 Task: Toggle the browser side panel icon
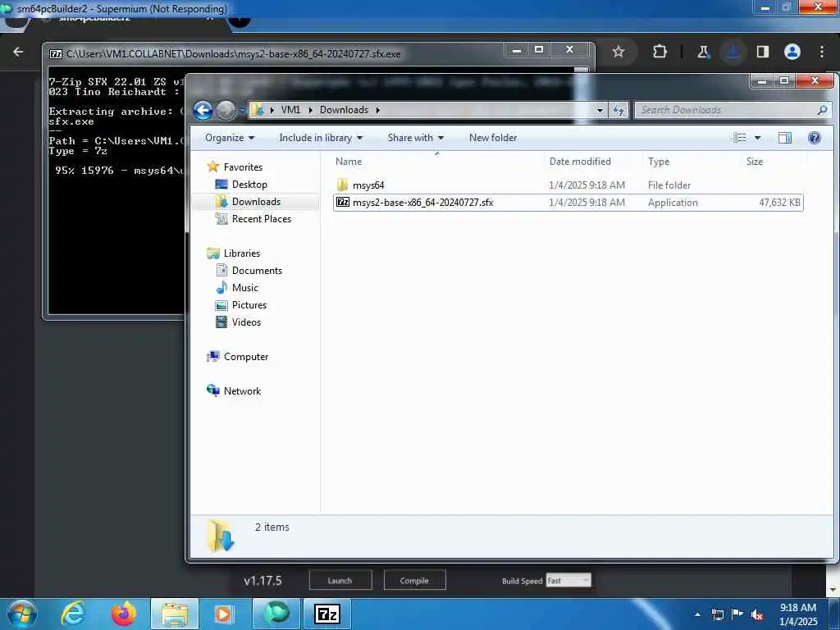click(x=762, y=52)
